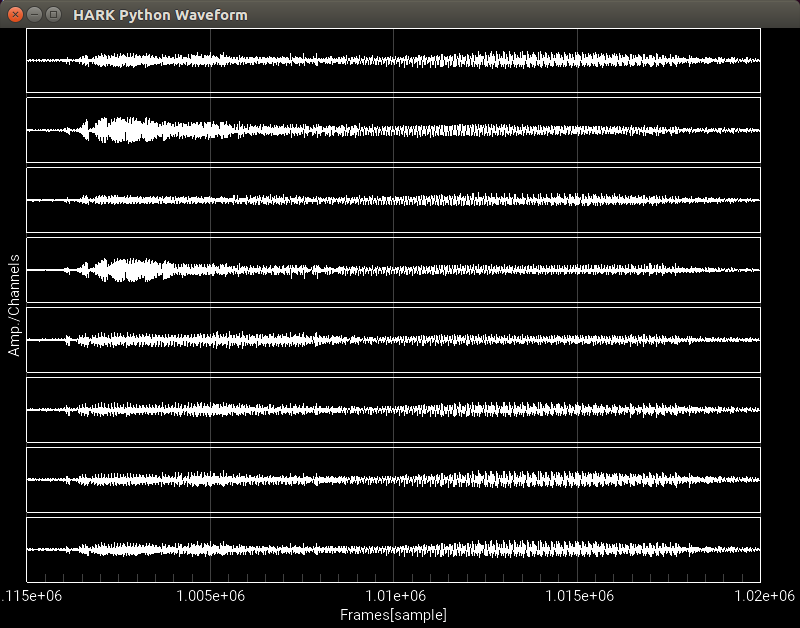Maximize the waveform window
Viewport: 800px width, 628px height.
tap(54, 14)
